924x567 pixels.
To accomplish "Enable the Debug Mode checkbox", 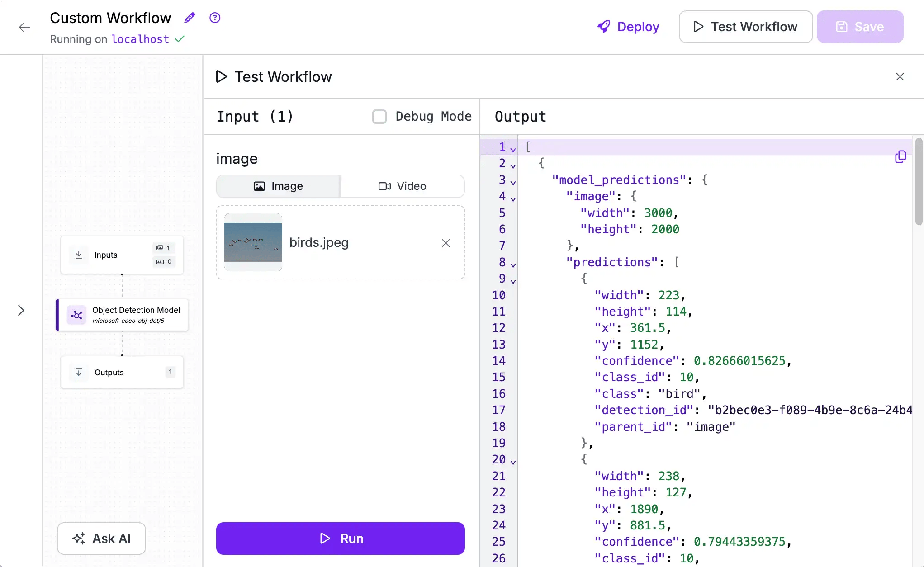I will click(379, 117).
